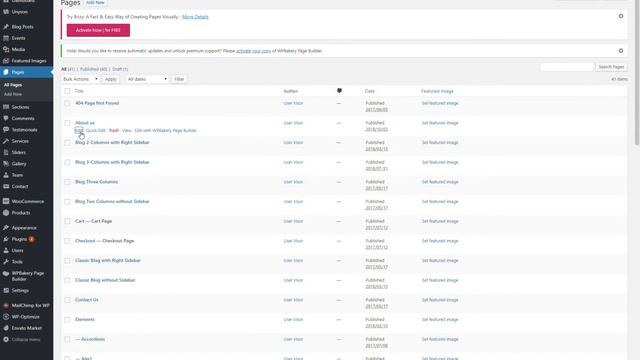Open the Testimonials sidebar icon
Viewport: 640px width, 360px height.
tap(6, 130)
